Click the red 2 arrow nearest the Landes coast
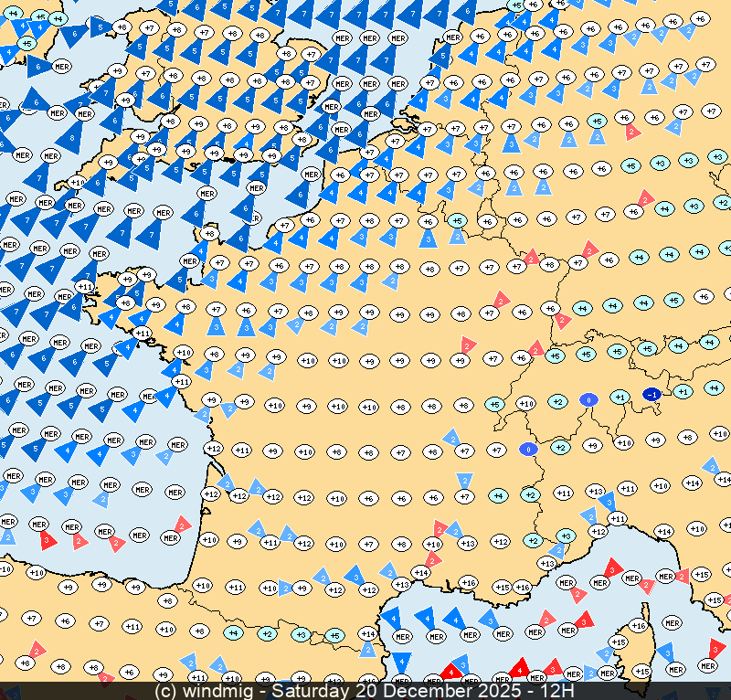731x700 pixels. click(x=183, y=525)
